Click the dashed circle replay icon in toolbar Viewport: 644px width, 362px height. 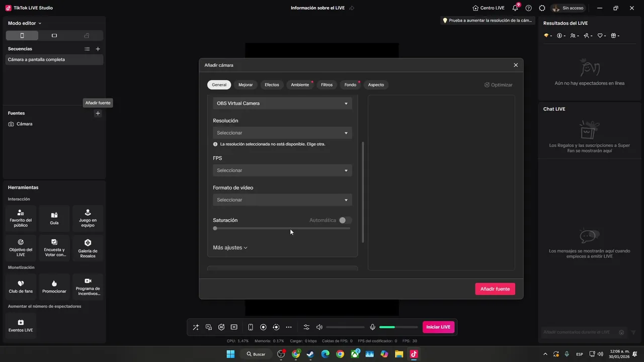coord(276,327)
